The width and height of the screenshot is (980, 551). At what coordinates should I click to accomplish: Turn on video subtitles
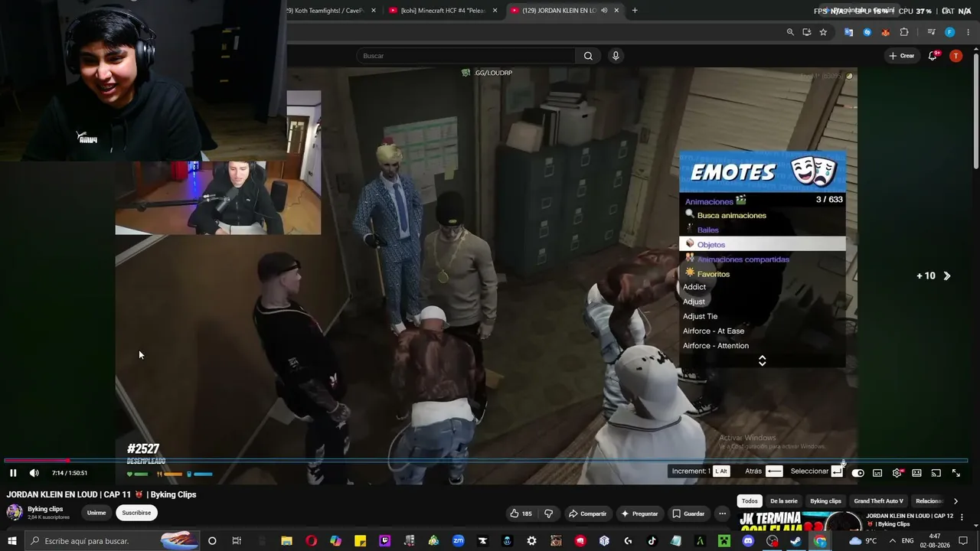pos(877,473)
